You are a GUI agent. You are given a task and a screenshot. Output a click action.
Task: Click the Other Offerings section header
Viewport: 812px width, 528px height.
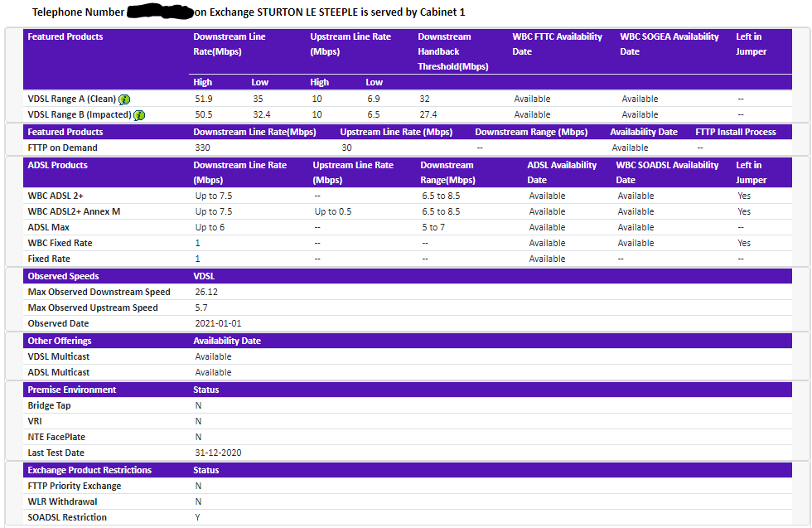coord(60,341)
